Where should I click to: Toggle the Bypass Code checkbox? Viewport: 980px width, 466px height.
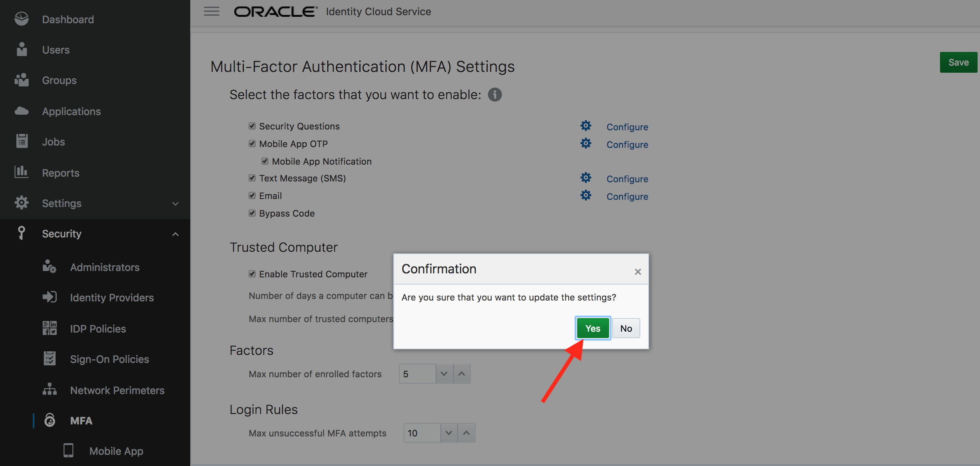tap(252, 213)
